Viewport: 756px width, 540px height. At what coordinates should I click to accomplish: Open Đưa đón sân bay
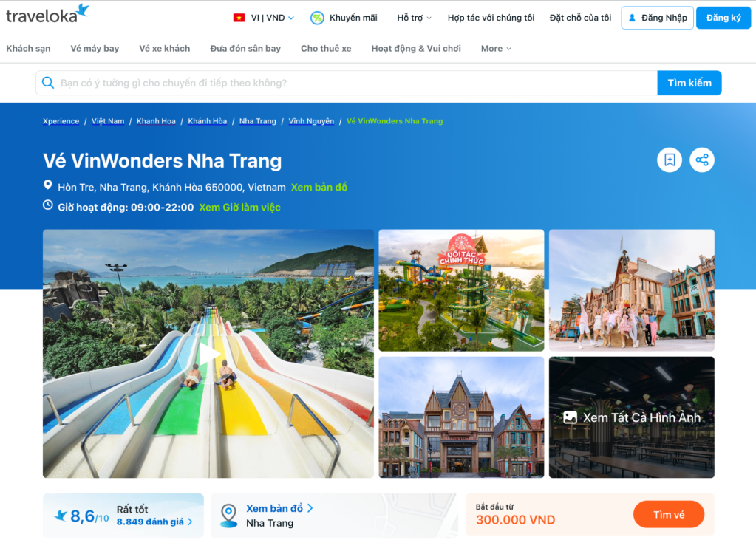click(245, 48)
